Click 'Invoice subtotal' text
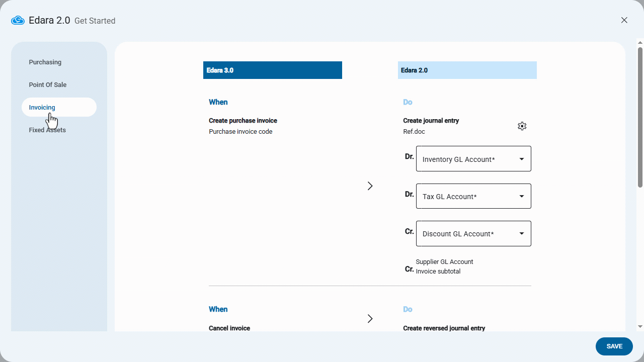 pyautogui.click(x=438, y=271)
